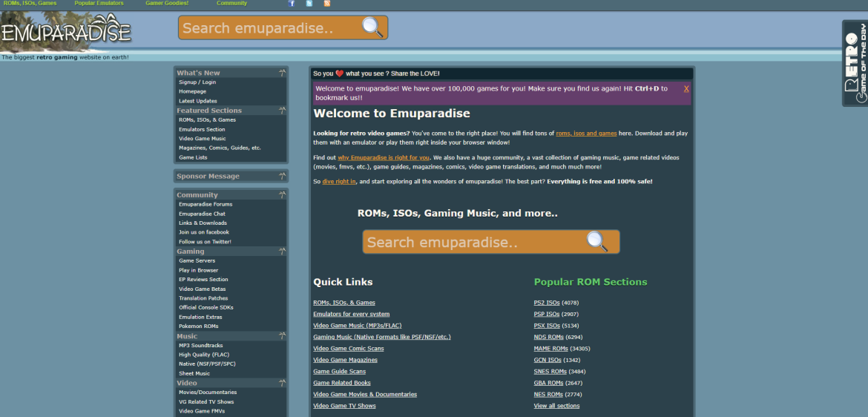The image size is (868, 417).
Task: Open Movies/Documentaries in sidebar
Action: click(208, 392)
